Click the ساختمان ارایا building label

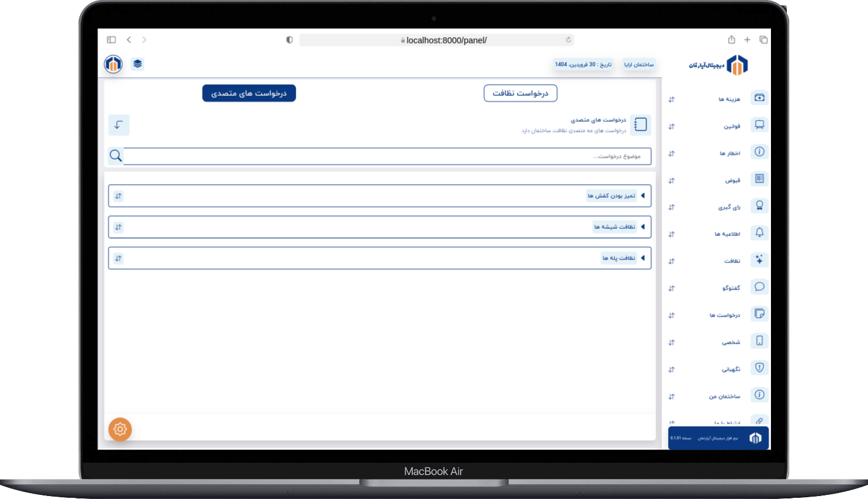[639, 65]
